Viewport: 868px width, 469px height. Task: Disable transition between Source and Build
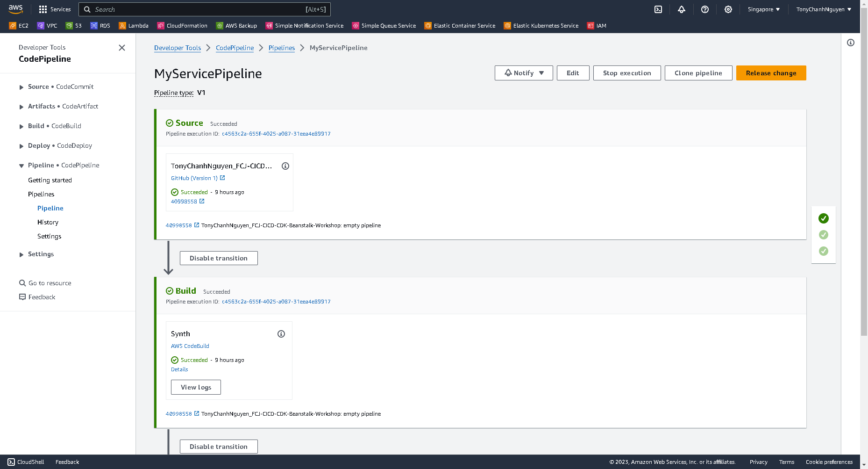(219, 258)
